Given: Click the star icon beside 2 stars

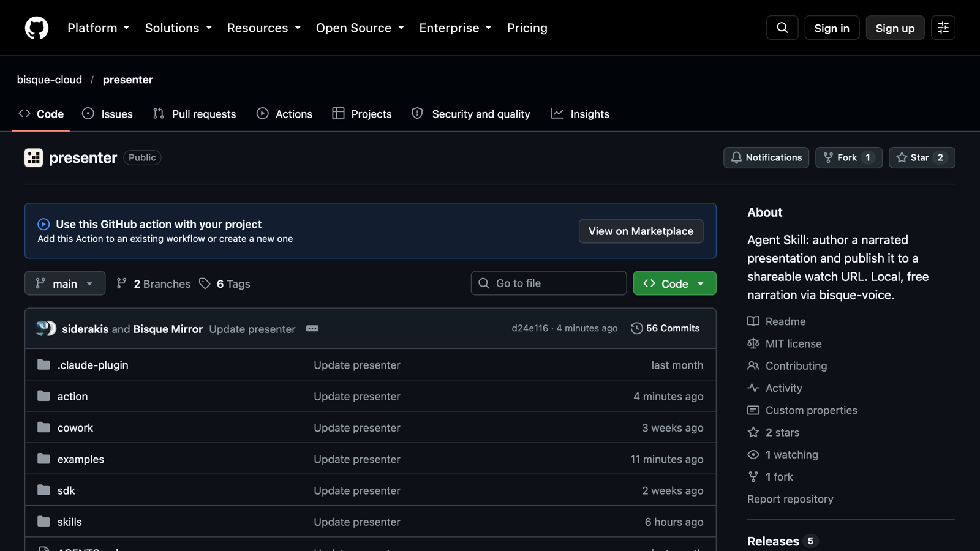Looking at the screenshot, I should click(x=753, y=432).
